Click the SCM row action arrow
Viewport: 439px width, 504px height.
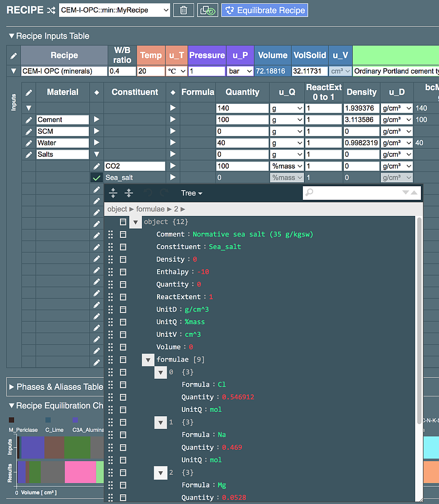(97, 131)
